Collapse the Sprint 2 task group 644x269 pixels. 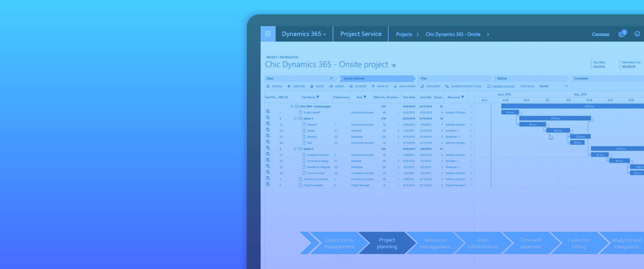click(x=295, y=149)
